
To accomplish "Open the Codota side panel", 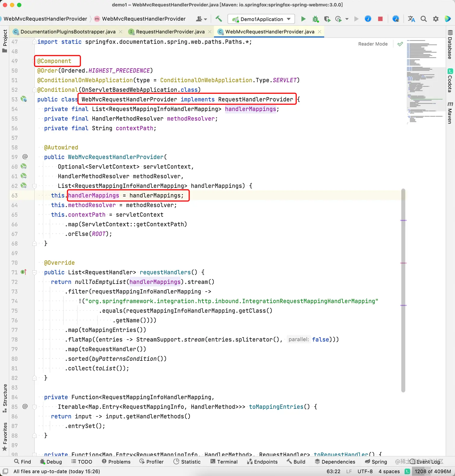I will coord(450,80).
